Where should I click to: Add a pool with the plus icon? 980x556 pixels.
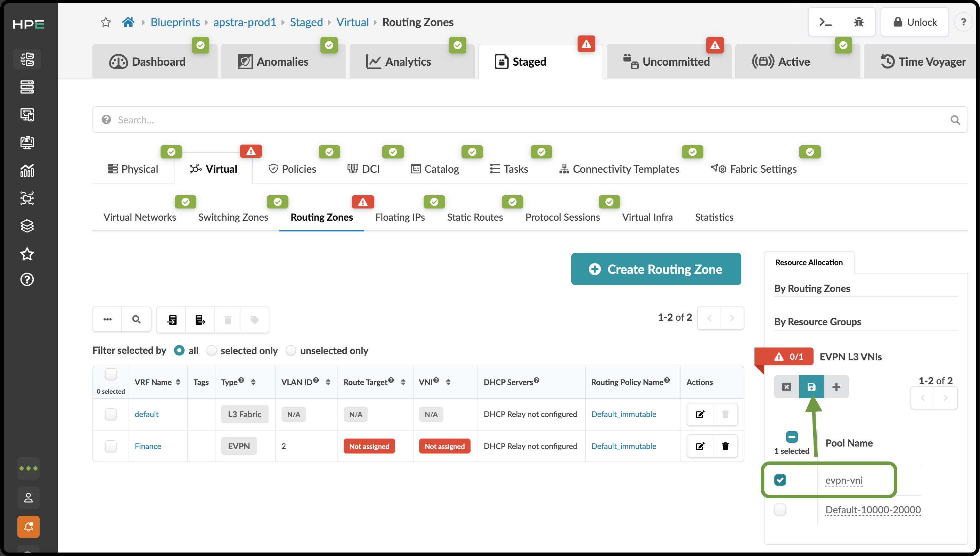click(x=836, y=387)
